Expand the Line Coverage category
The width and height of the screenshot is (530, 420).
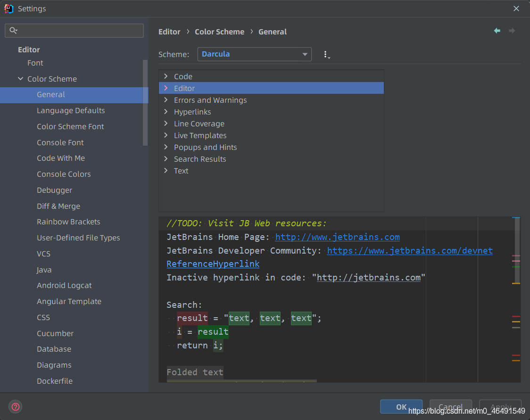pyautogui.click(x=166, y=124)
